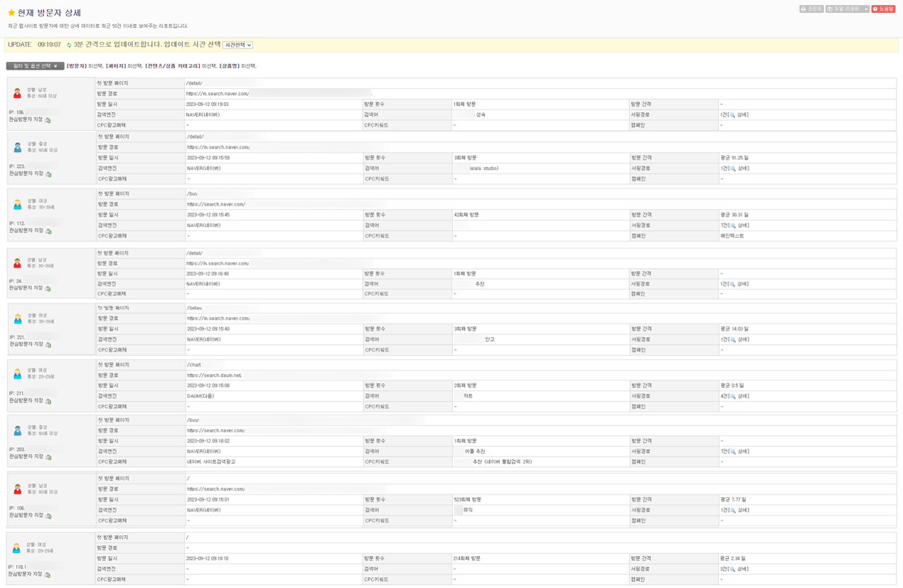The width and height of the screenshot is (903, 588).
Task: Click the [상품명] filter label
Action: (x=229, y=66)
